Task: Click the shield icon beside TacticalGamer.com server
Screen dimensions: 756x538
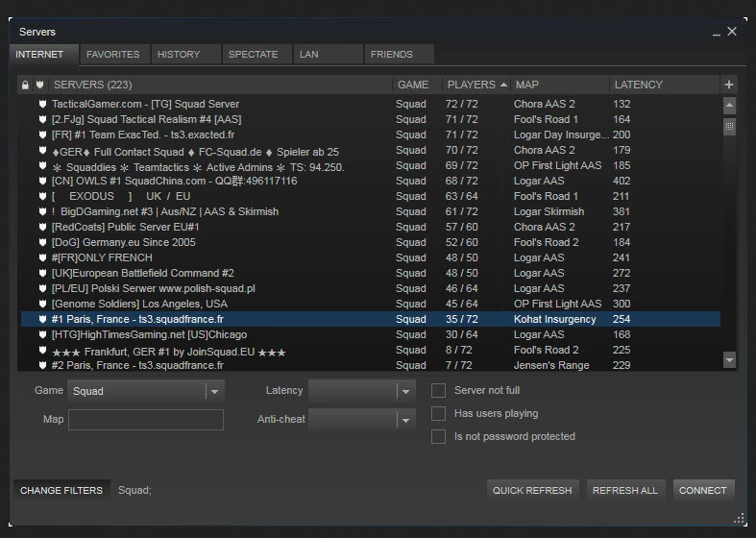Action: click(x=42, y=104)
